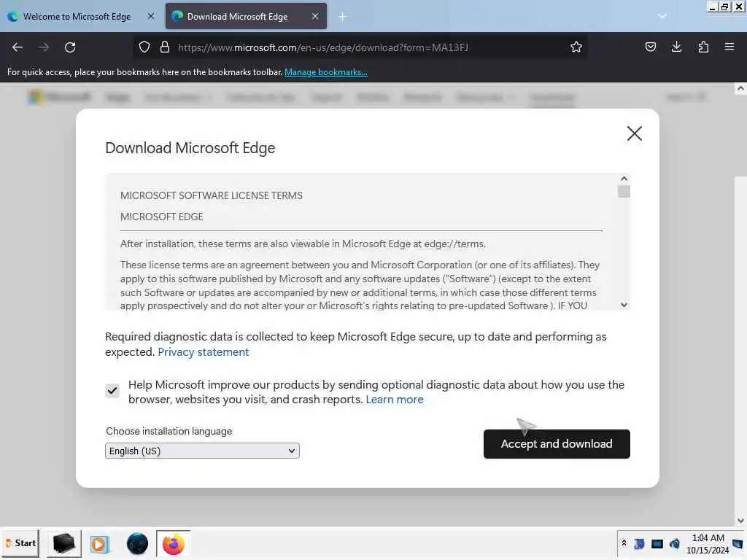Click the show desktop tray icon

738,544
